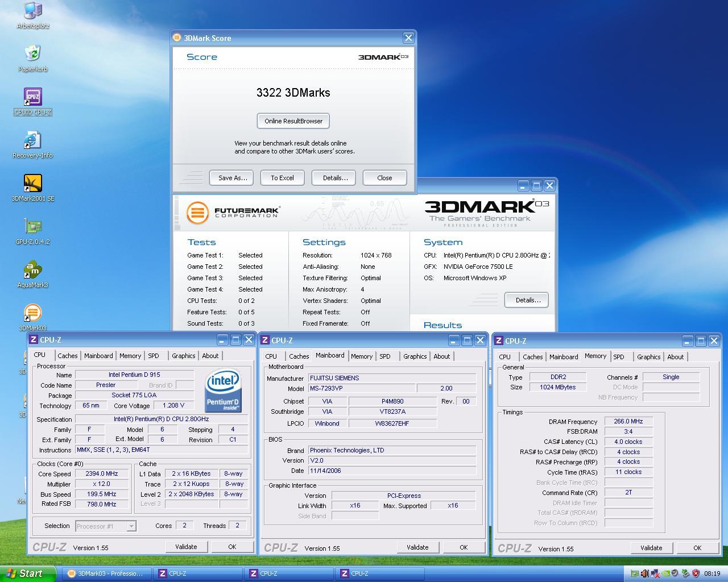Open Mainboard tab in CPU-Z Memory window

(x=564, y=357)
